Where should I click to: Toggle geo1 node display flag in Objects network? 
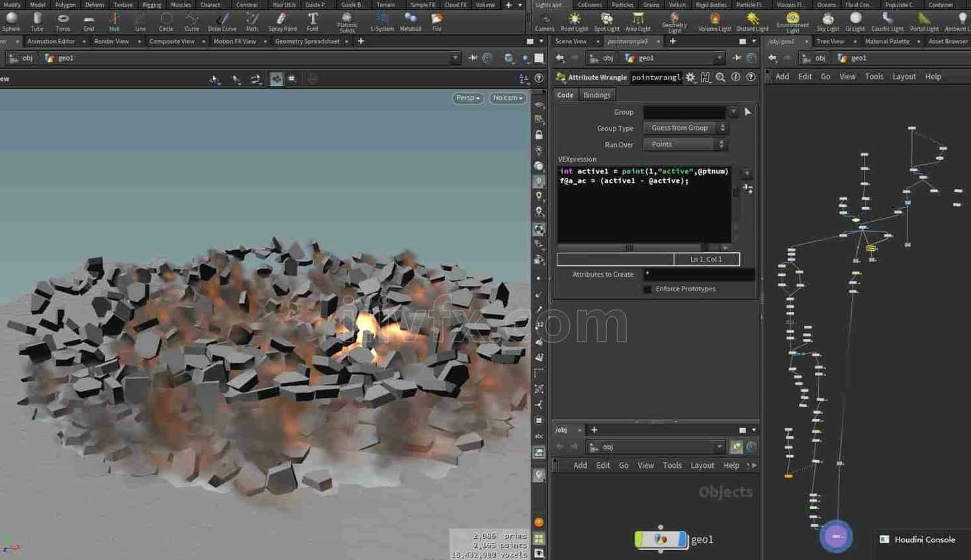[682, 539]
